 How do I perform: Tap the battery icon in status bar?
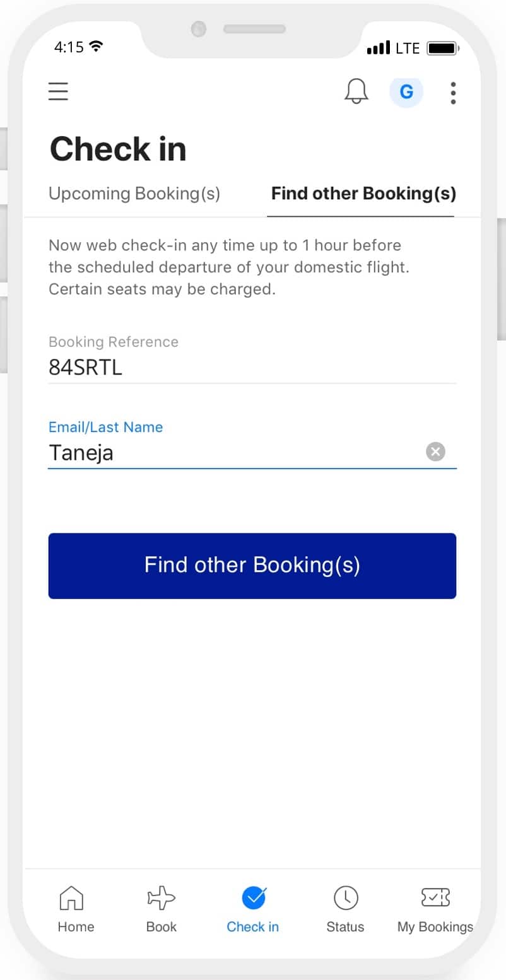point(443,48)
